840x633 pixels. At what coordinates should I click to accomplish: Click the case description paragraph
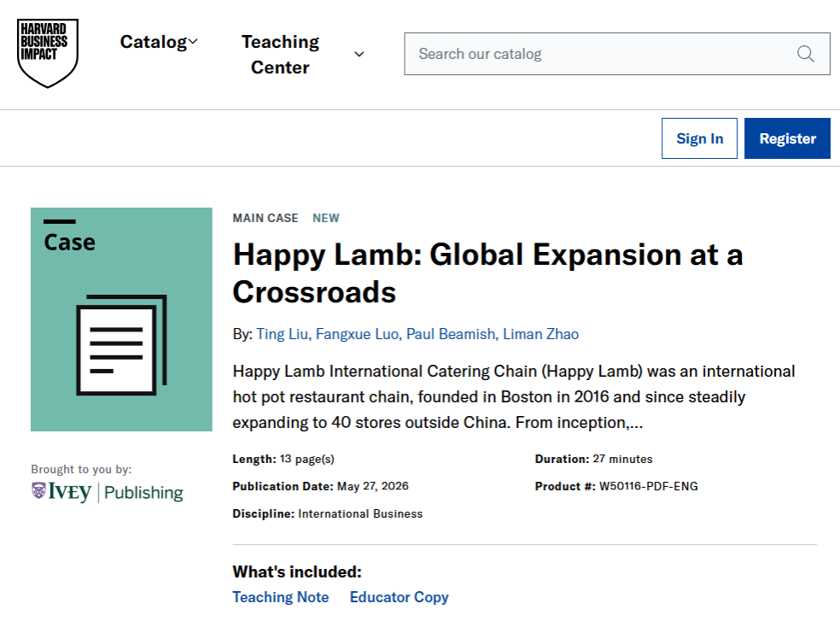tap(514, 396)
